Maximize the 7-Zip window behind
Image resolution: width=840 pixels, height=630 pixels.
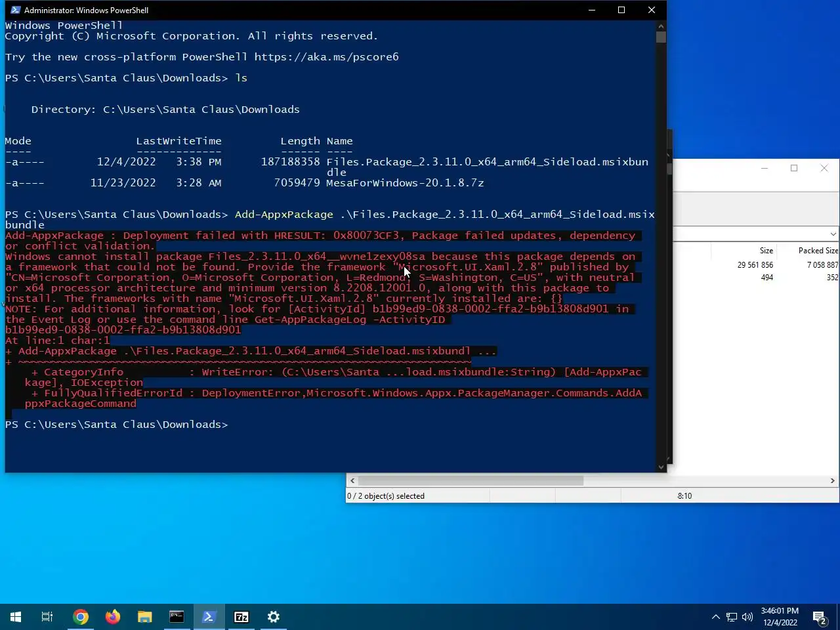point(794,169)
